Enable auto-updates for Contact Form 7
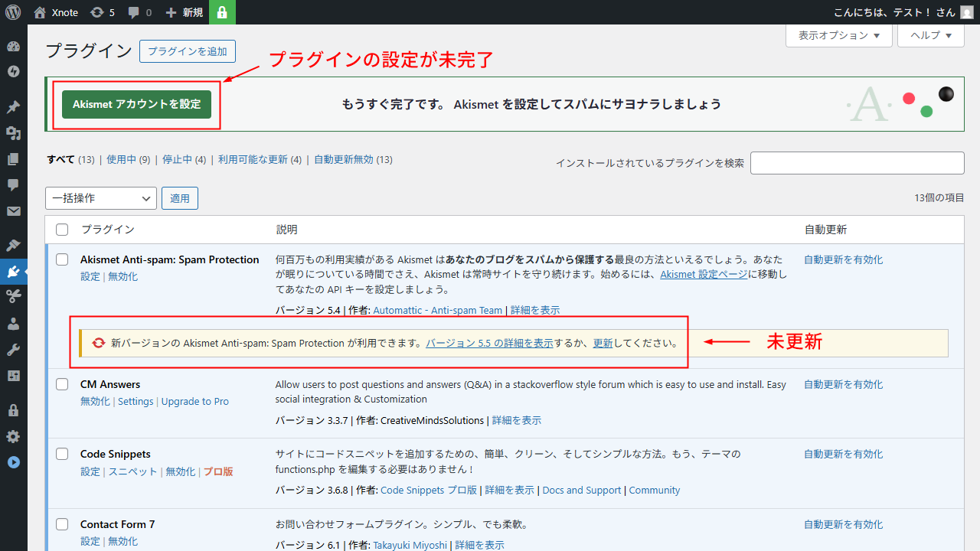The height and width of the screenshot is (551, 980). [x=843, y=524]
